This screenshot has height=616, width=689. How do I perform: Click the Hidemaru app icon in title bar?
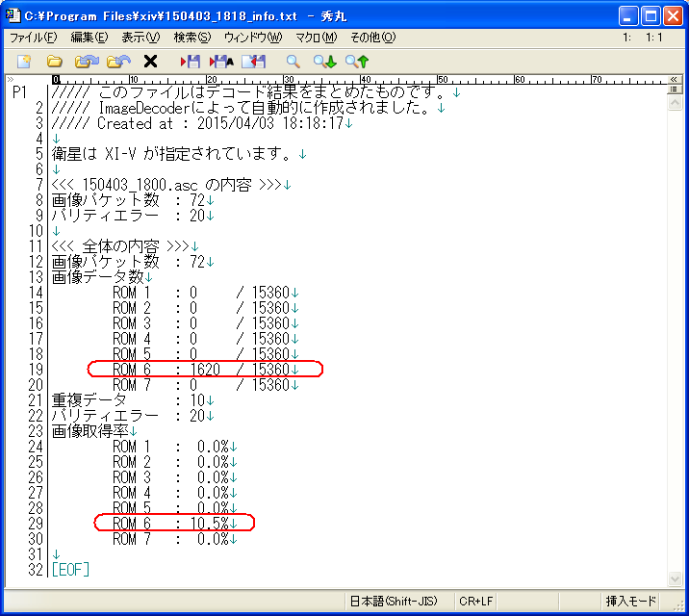point(13,15)
